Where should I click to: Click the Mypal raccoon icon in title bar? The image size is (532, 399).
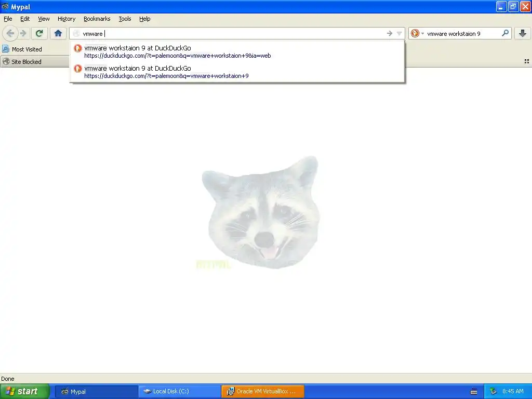click(5, 6)
